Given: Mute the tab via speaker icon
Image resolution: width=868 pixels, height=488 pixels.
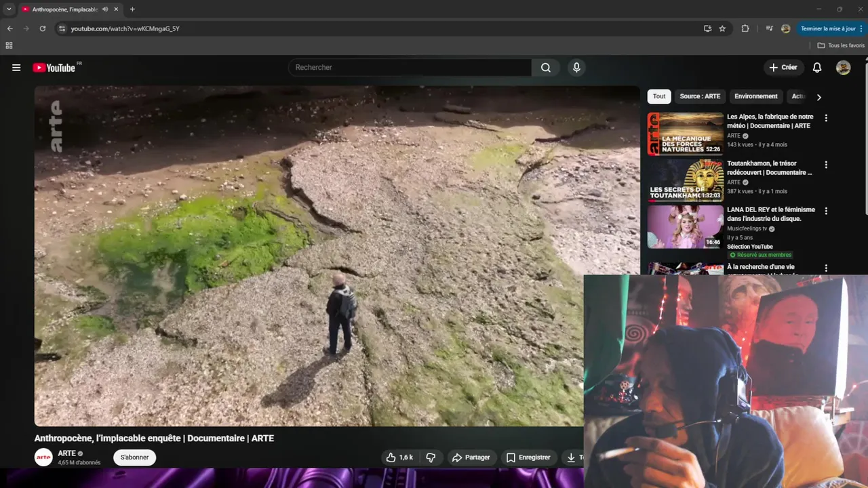Looking at the screenshot, I should click(105, 9).
